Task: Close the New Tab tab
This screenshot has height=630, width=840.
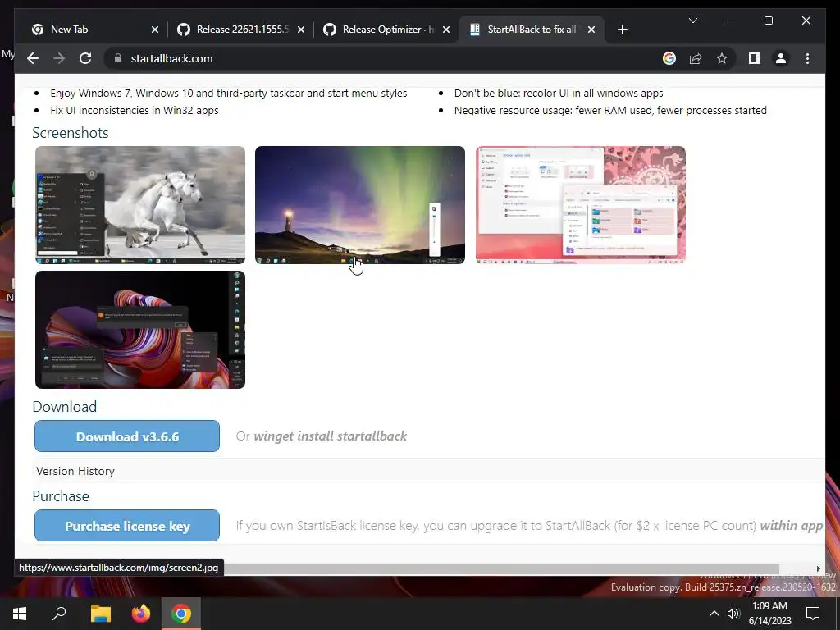Action: click(x=155, y=30)
